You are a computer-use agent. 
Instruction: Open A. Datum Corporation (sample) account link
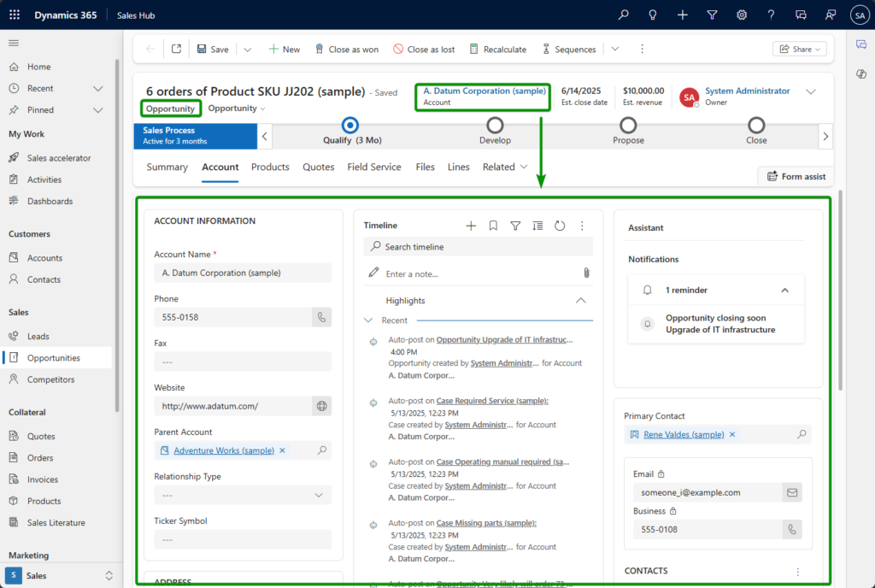[x=484, y=91]
